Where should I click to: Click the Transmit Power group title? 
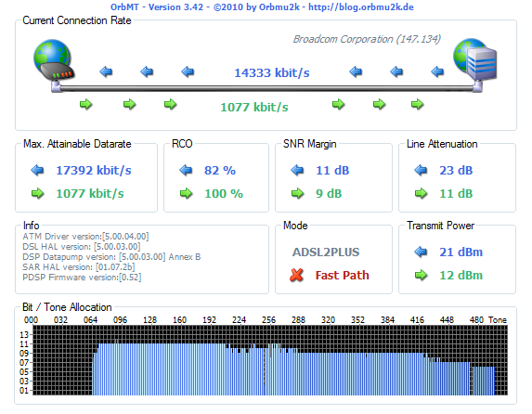pyautogui.click(x=441, y=226)
